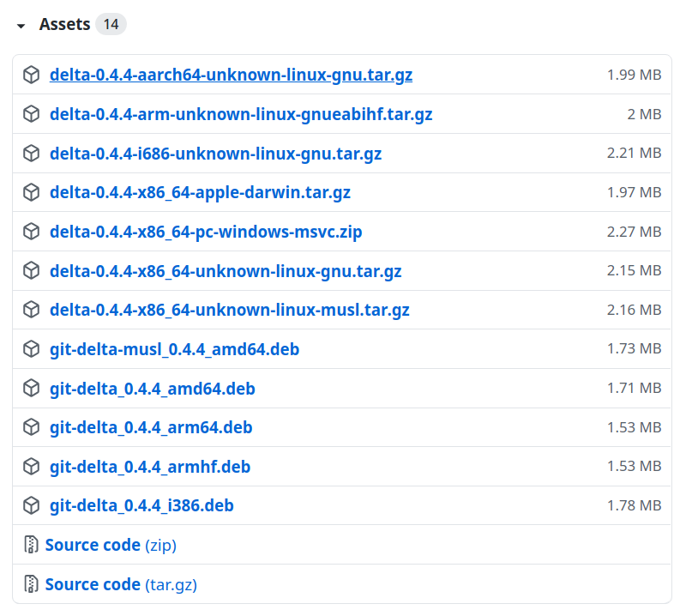Click the Assets count badge showing 14

point(111,24)
